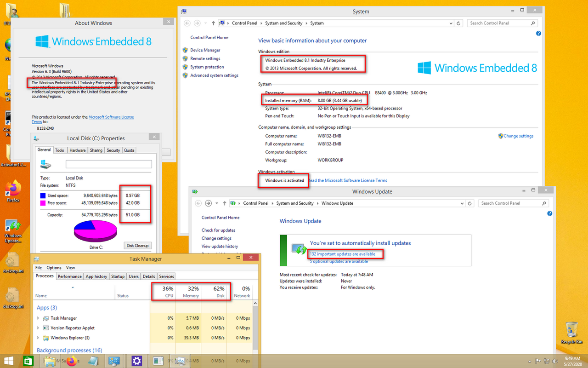Refresh the Windows Update address bar
The width and height of the screenshot is (588, 368).
click(470, 203)
